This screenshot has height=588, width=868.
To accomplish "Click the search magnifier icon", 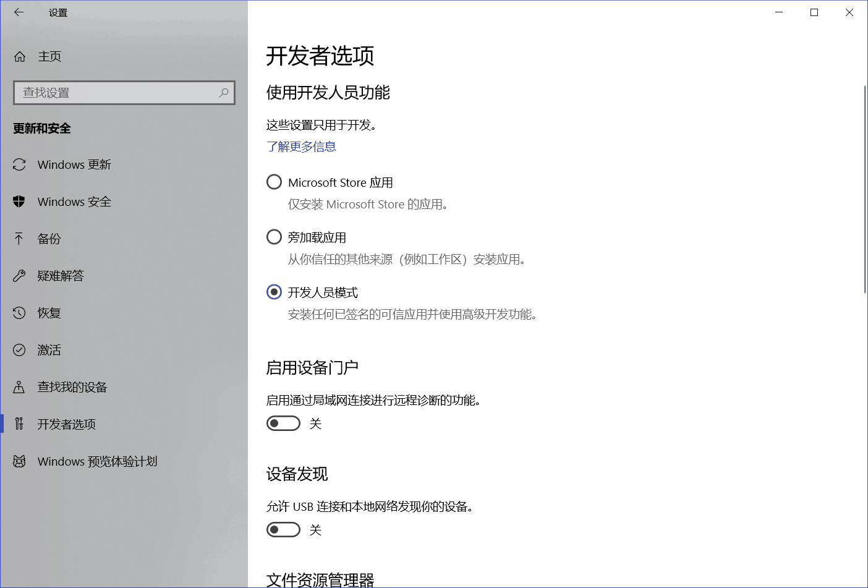I will click(224, 93).
